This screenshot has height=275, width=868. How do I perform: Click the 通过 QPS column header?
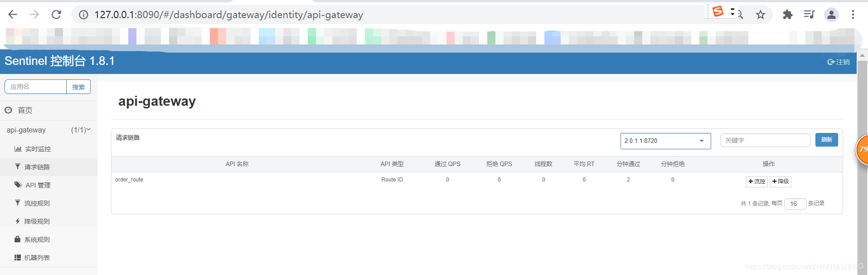click(x=447, y=164)
